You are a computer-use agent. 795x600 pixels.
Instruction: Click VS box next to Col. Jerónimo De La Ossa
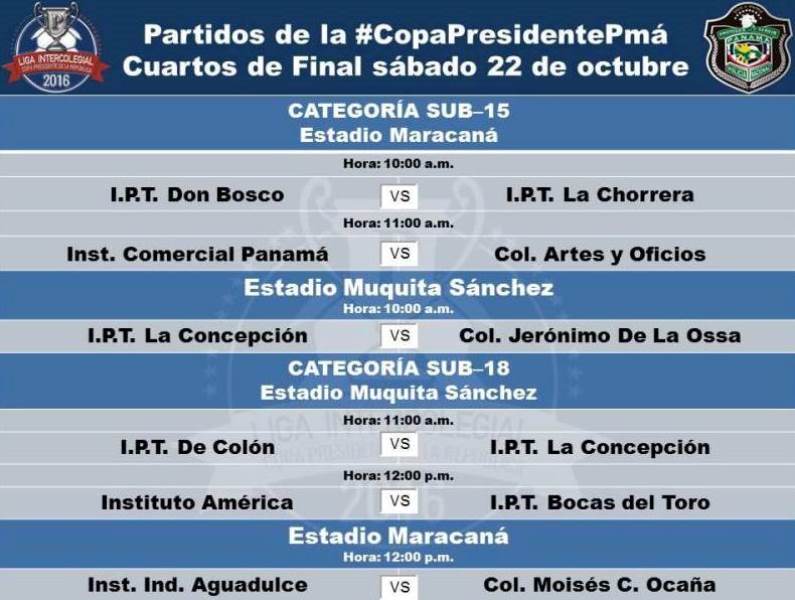point(399,336)
